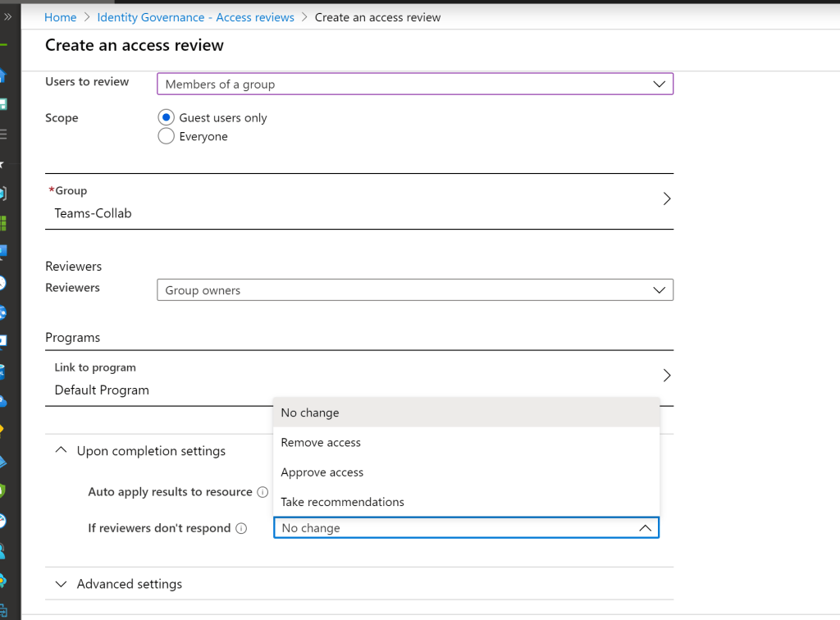Screen dimensions: 840x620
Task: Click the info icon beside If reviewers don't respond
Action: tap(241, 529)
